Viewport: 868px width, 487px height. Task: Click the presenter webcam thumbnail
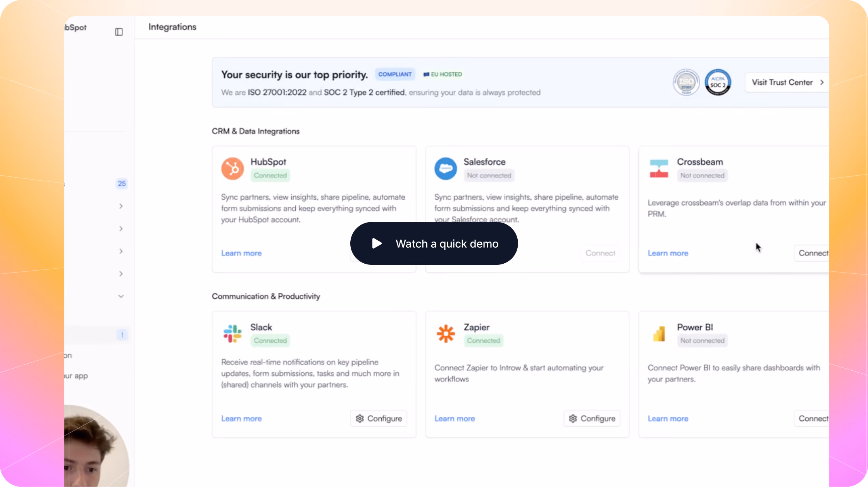pos(97,446)
